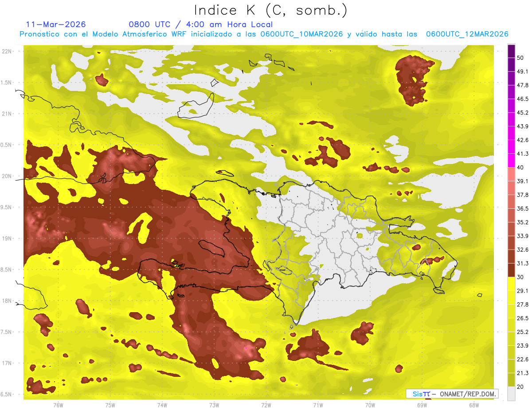Click color scale value '43.9'

pyautogui.click(x=522, y=126)
